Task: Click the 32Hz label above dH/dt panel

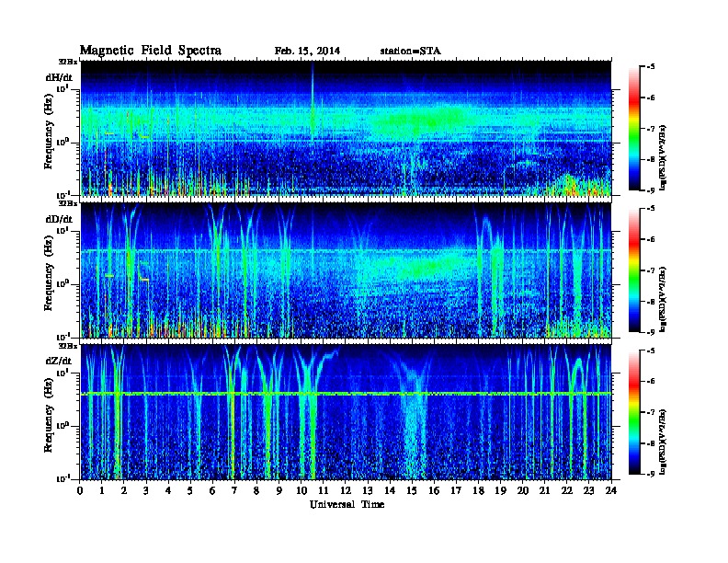Action: [68, 62]
